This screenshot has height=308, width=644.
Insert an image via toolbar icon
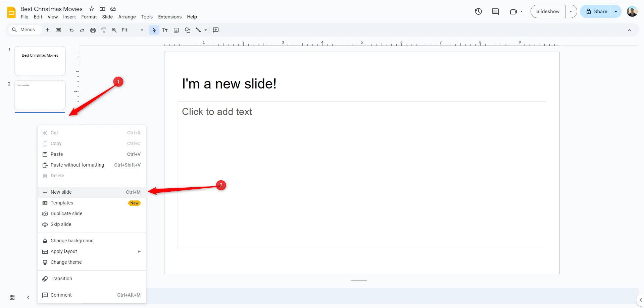point(176,30)
